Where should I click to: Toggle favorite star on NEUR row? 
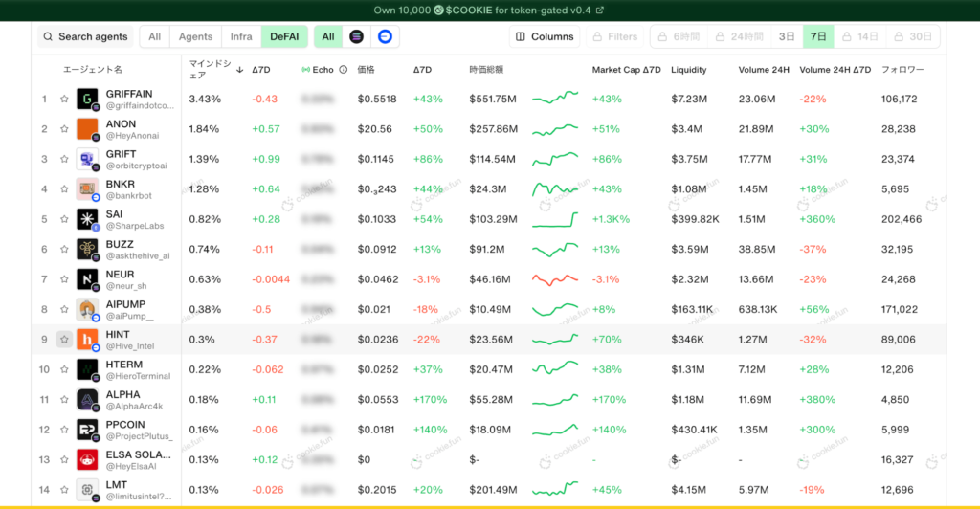pos(64,279)
